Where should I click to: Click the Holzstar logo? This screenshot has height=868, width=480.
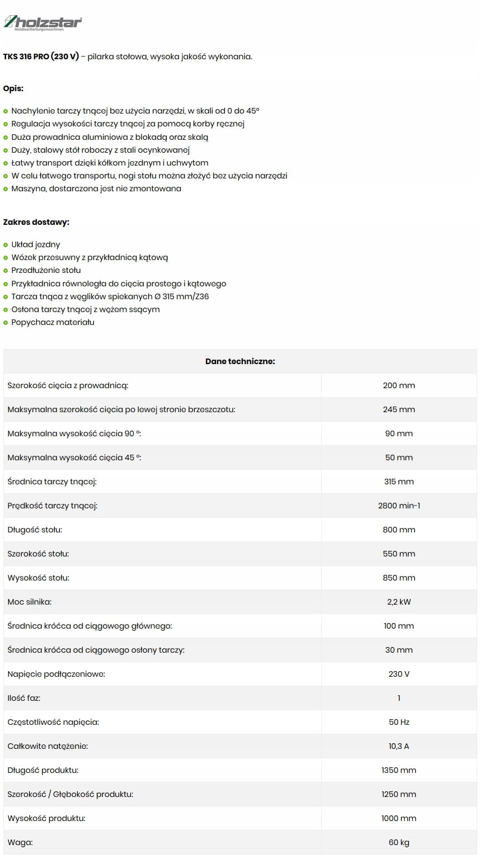click(x=43, y=23)
